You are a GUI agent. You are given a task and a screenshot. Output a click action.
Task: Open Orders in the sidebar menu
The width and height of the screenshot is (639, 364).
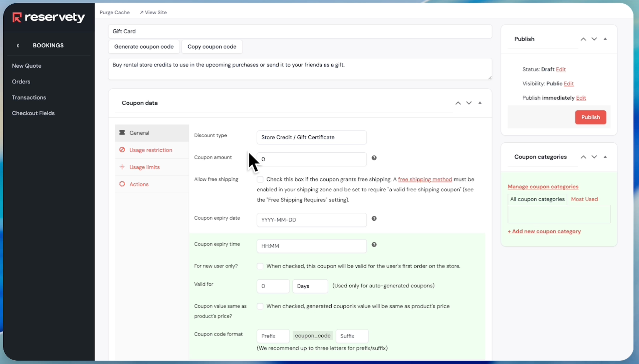coord(21,82)
